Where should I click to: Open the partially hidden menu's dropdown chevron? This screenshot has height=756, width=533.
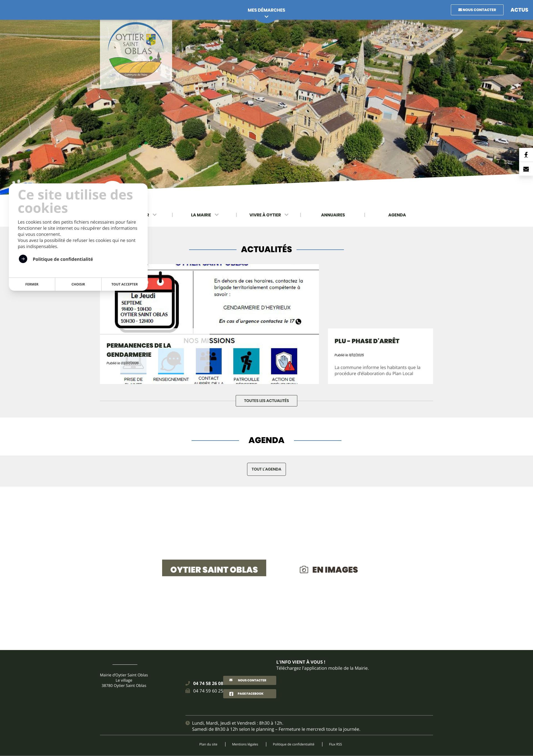pyautogui.click(x=155, y=215)
